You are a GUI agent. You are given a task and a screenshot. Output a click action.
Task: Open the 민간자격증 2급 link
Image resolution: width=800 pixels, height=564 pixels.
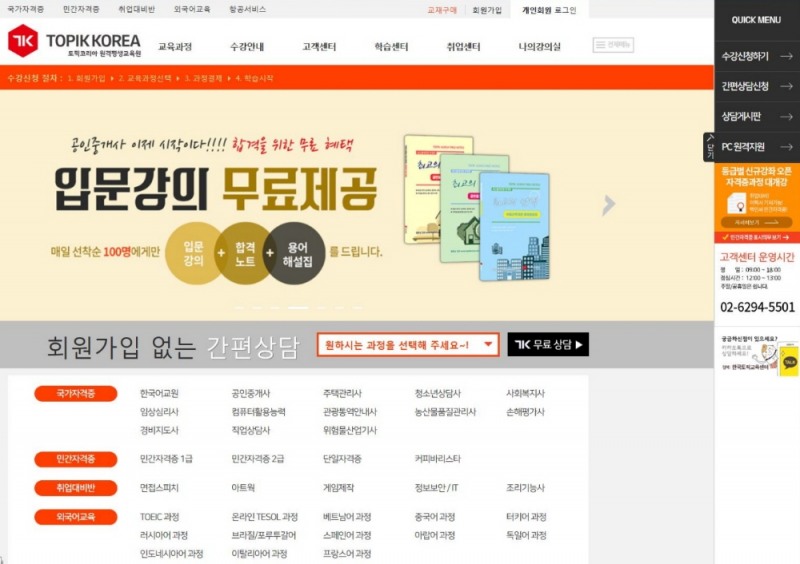[x=258, y=459]
